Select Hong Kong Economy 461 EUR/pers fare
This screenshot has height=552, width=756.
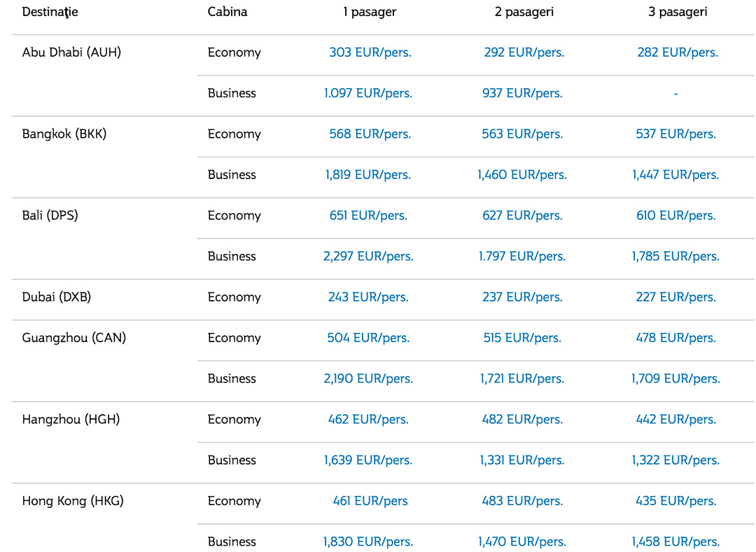pos(370,502)
